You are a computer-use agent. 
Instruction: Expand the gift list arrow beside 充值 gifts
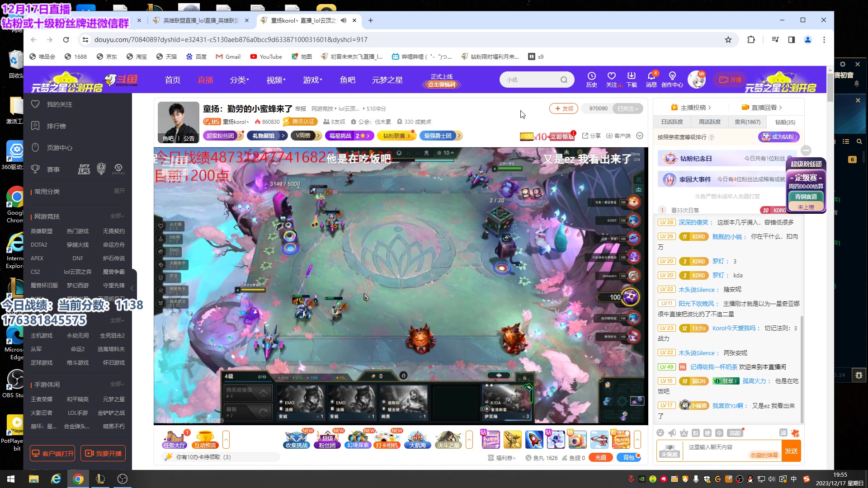tap(637, 439)
